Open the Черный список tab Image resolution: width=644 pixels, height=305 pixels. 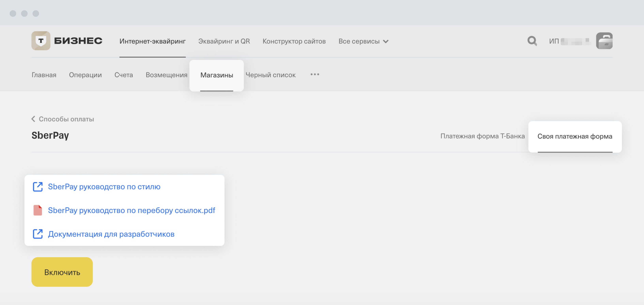(271, 75)
